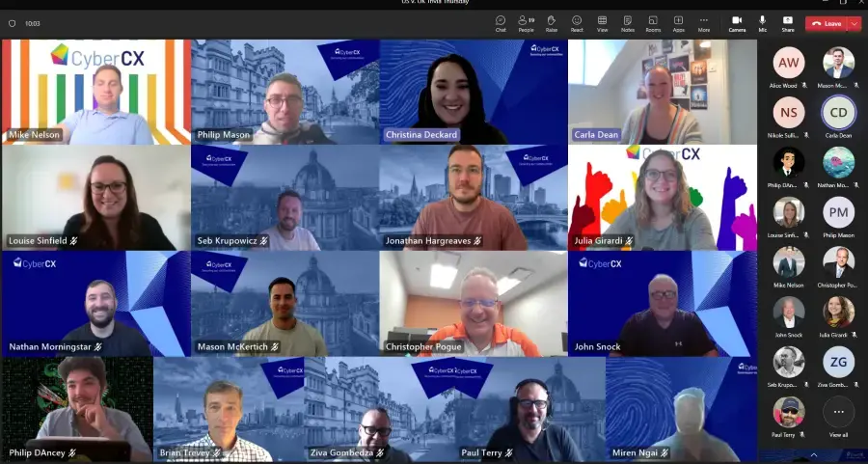868x464 pixels.
Task: Toggle the Mic mute state
Action: 762,22
